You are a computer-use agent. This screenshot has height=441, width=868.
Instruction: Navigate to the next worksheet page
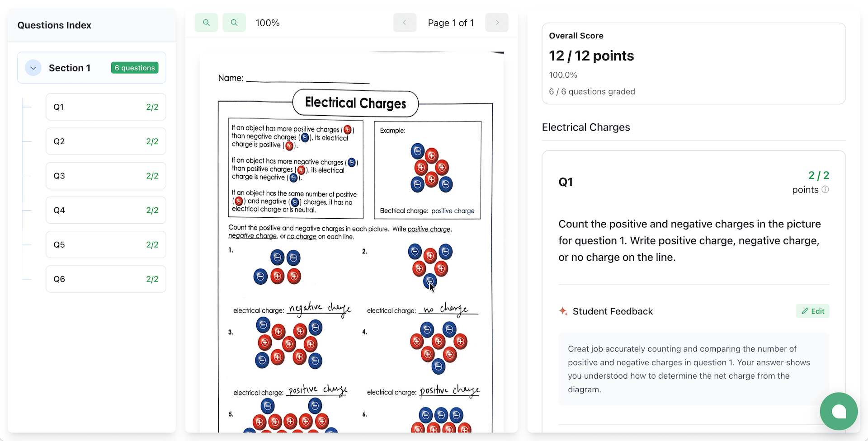click(497, 22)
